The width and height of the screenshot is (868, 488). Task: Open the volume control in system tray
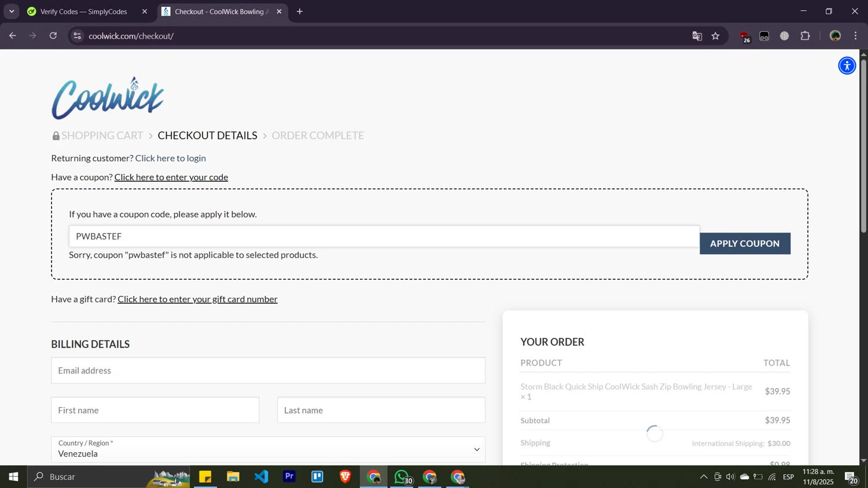click(x=730, y=477)
